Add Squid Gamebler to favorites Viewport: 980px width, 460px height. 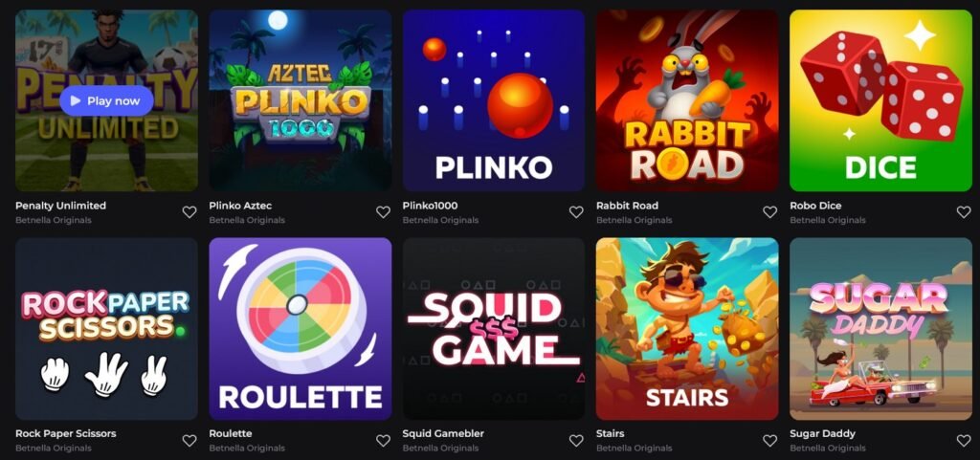pos(576,441)
